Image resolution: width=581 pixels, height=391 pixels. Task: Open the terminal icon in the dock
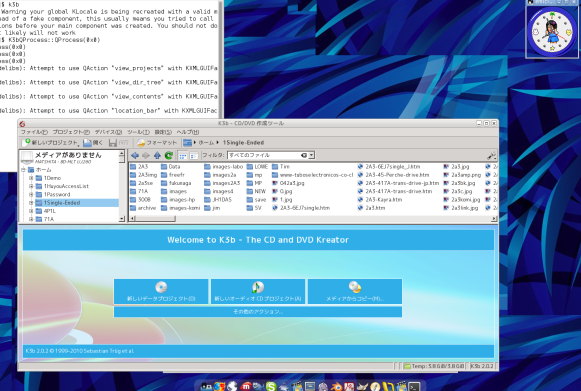pos(414,387)
